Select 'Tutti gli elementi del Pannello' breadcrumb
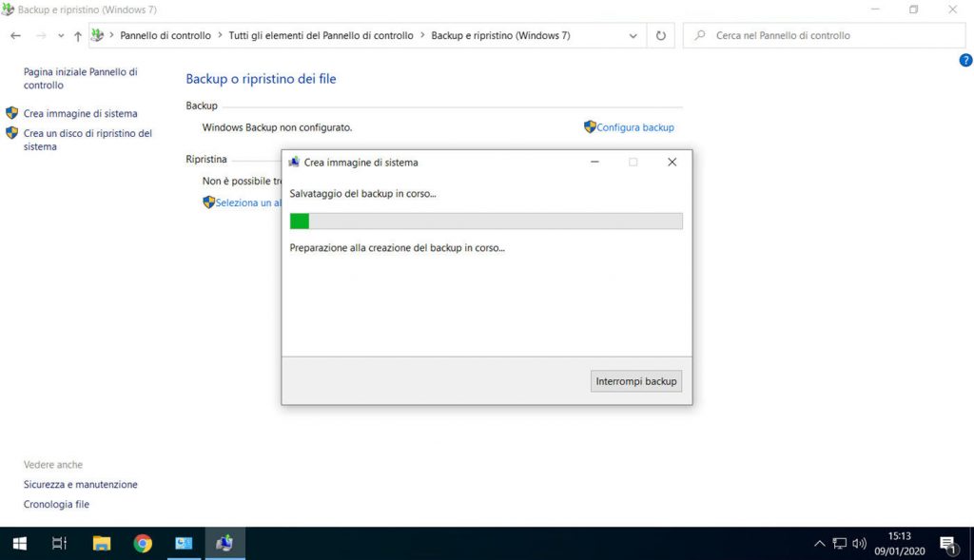Image resolution: width=974 pixels, height=560 pixels. point(321,36)
